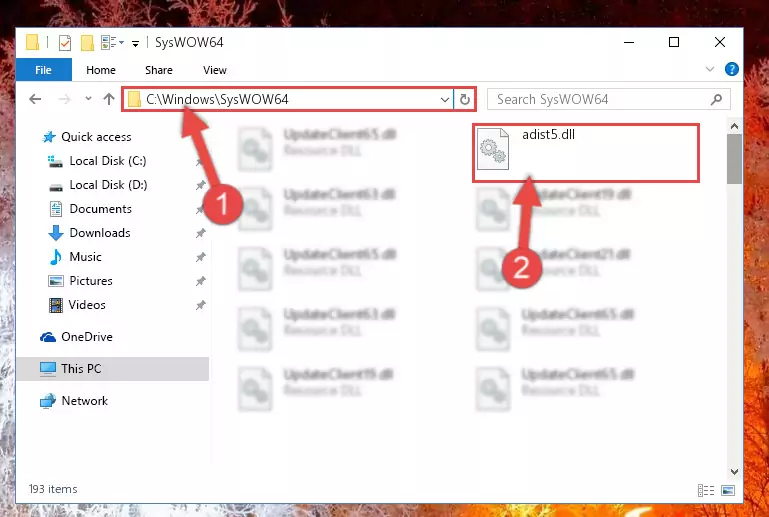Viewport: 769px width, 517px height.
Task: Click the New folder quick access icon
Action: click(87, 43)
